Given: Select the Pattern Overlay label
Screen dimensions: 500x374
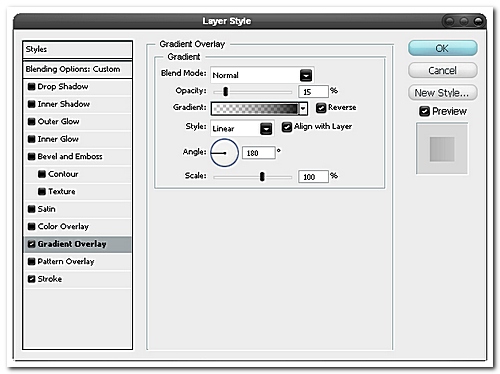Looking at the screenshot, I should [x=66, y=261].
